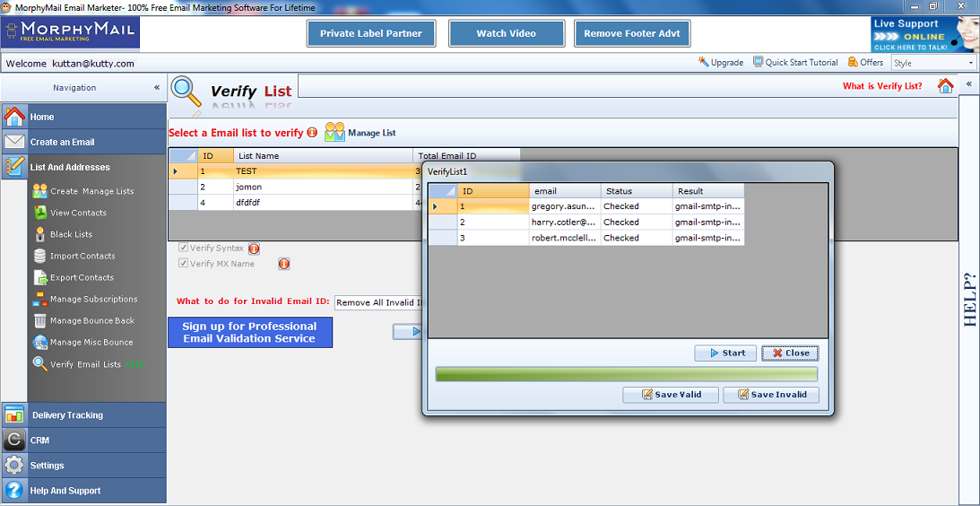Expand the right HELP side panel

tap(968, 83)
